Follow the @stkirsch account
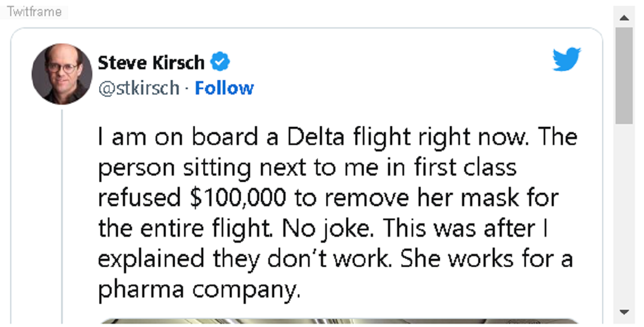Image resolution: width=644 pixels, height=327 pixels. (x=224, y=88)
